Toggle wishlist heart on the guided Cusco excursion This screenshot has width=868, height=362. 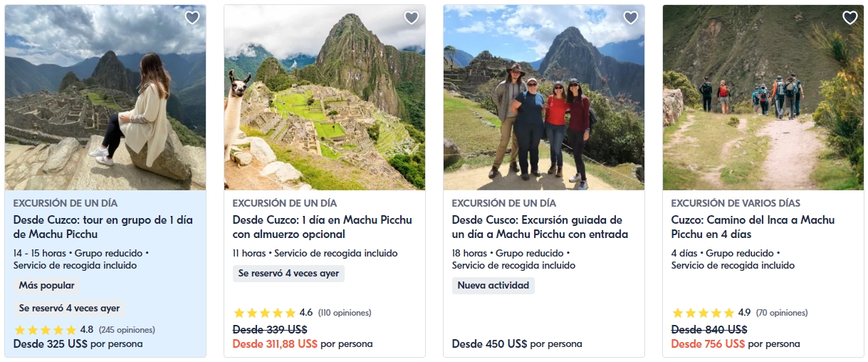tap(631, 18)
